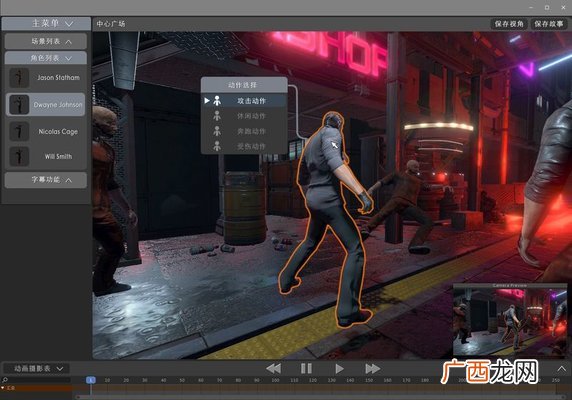Click the rewind playback button
This screenshot has width=572, height=400.
[x=273, y=369]
